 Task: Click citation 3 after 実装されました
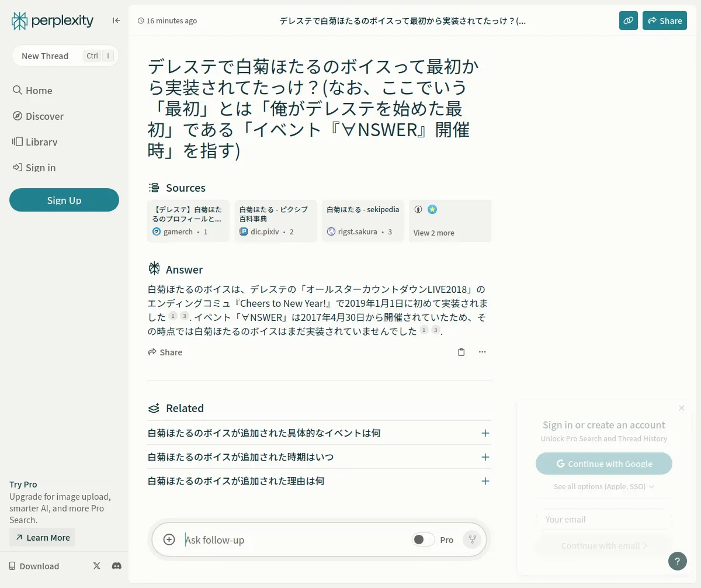tap(184, 316)
